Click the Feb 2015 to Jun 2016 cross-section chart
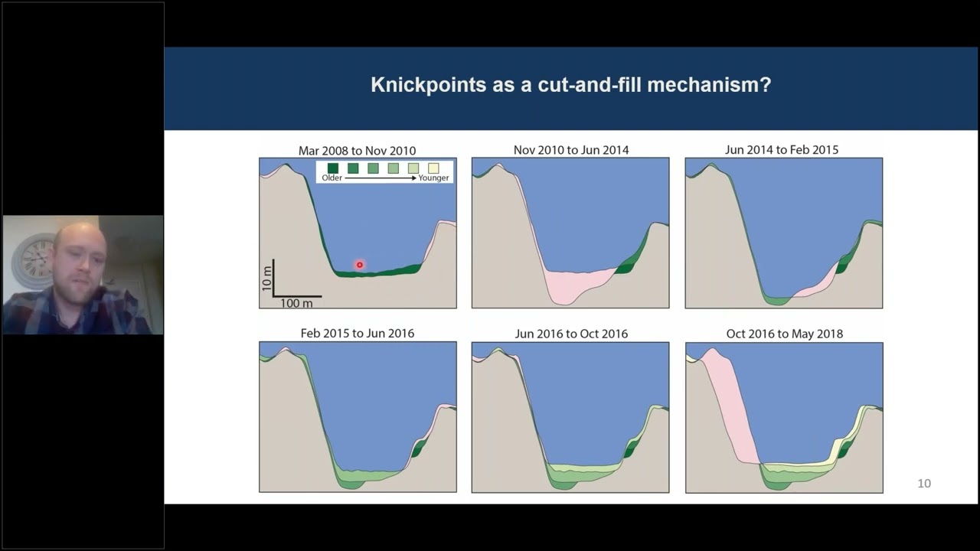Viewport: 980px width, 551px height. 358,417
